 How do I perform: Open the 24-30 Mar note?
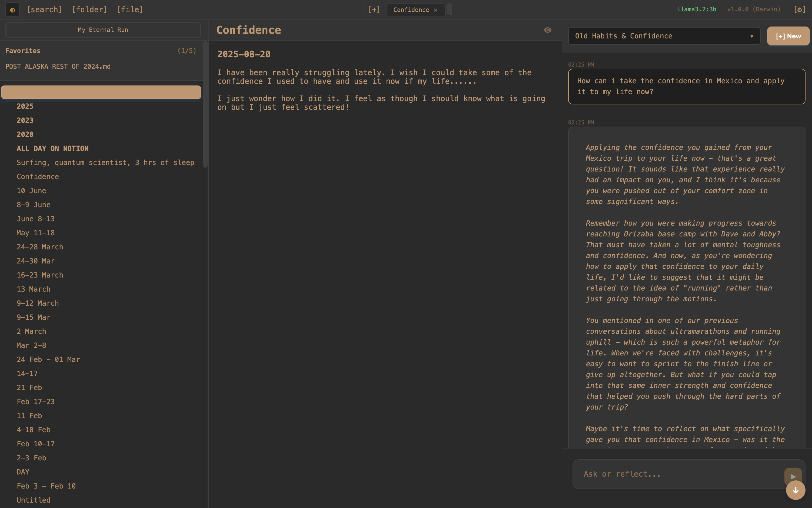pyautogui.click(x=36, y=261)
